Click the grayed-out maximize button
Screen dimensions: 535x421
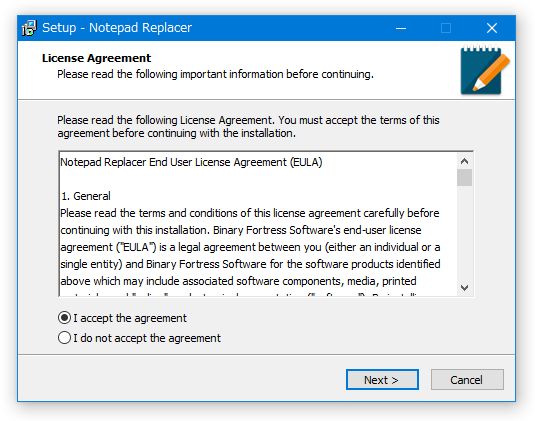point(446,28)
